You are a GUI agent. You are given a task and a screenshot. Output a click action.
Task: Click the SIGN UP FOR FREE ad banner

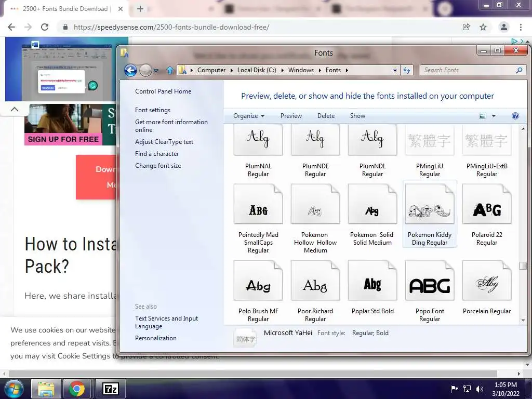coord(63,139)
